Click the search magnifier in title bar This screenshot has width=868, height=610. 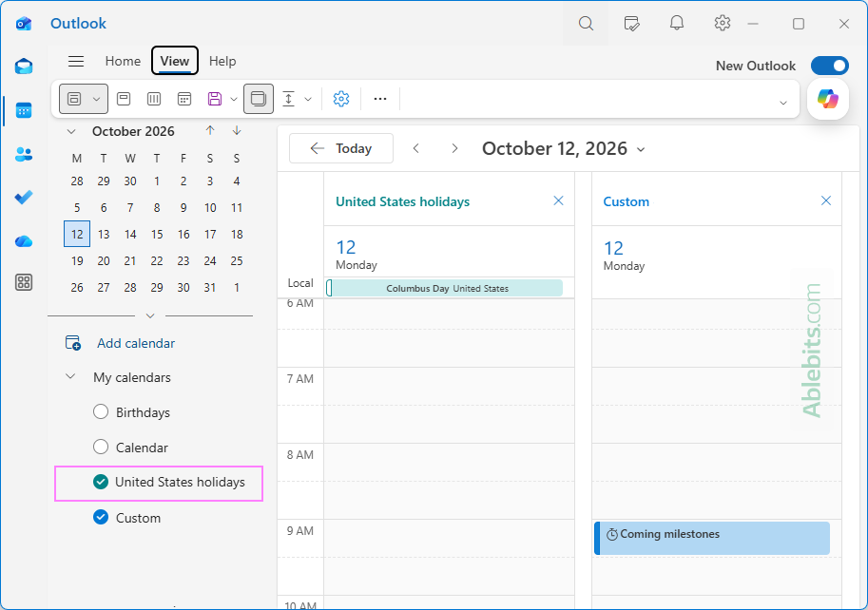(586, 23)
